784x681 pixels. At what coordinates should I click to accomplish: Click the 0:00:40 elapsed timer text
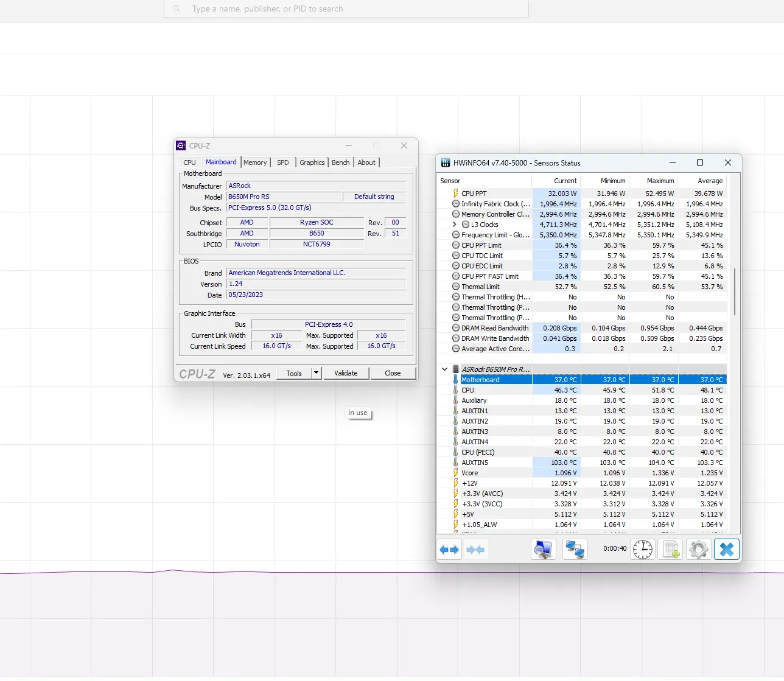(615, 548)
